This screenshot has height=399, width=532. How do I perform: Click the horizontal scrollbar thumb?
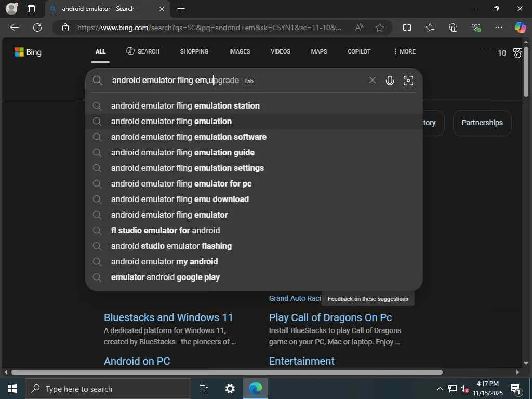tap(227, 372)
